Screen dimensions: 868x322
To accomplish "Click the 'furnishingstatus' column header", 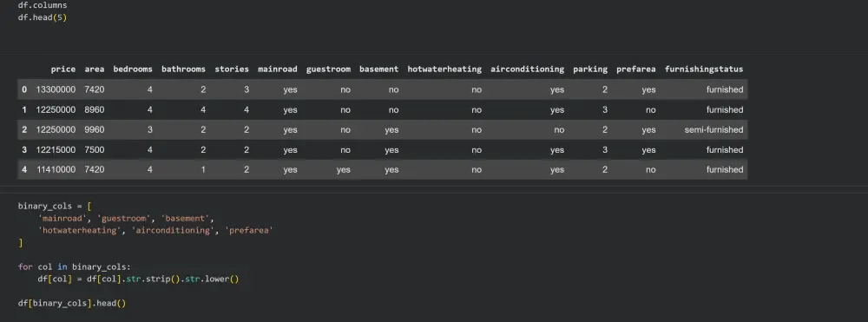I will (x=704, y=69).
